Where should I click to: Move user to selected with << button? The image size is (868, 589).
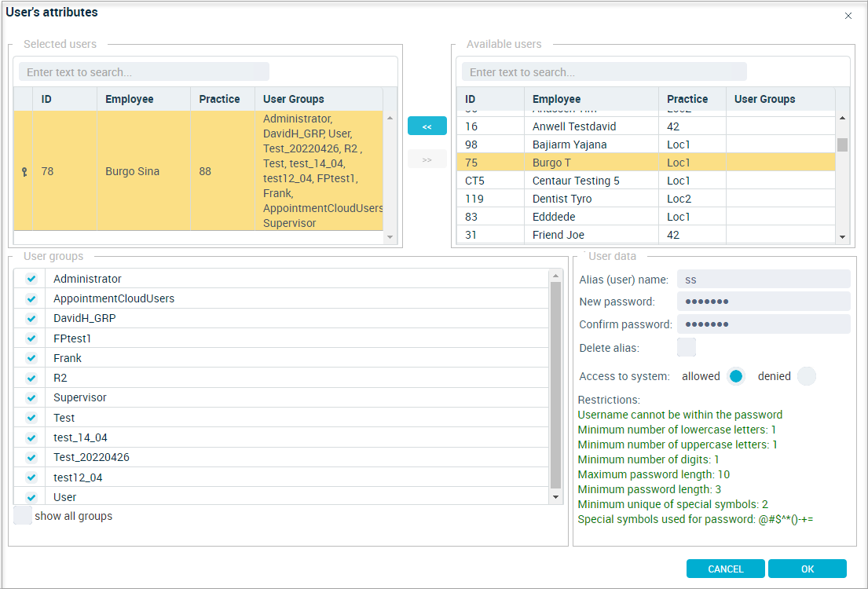(427, 126)
